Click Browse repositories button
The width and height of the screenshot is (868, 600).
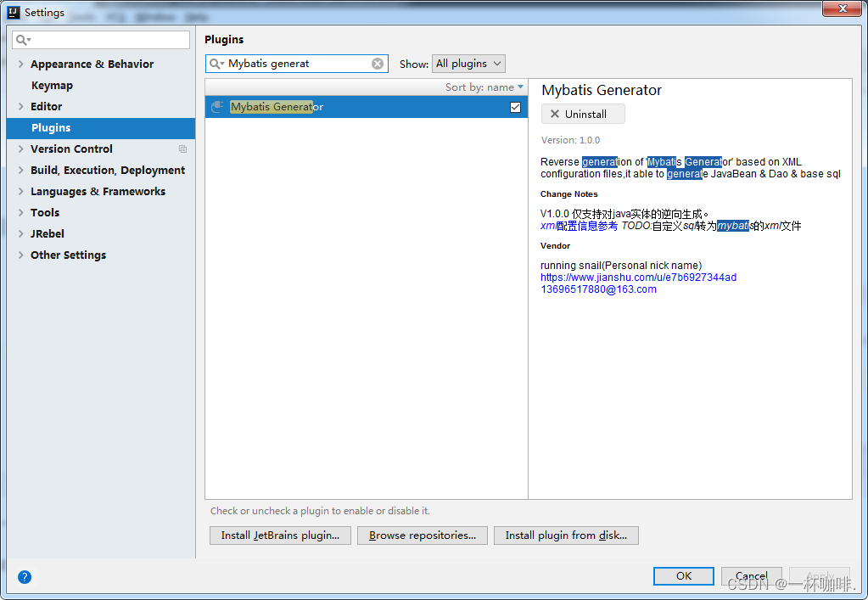click(x=423, y=536)
